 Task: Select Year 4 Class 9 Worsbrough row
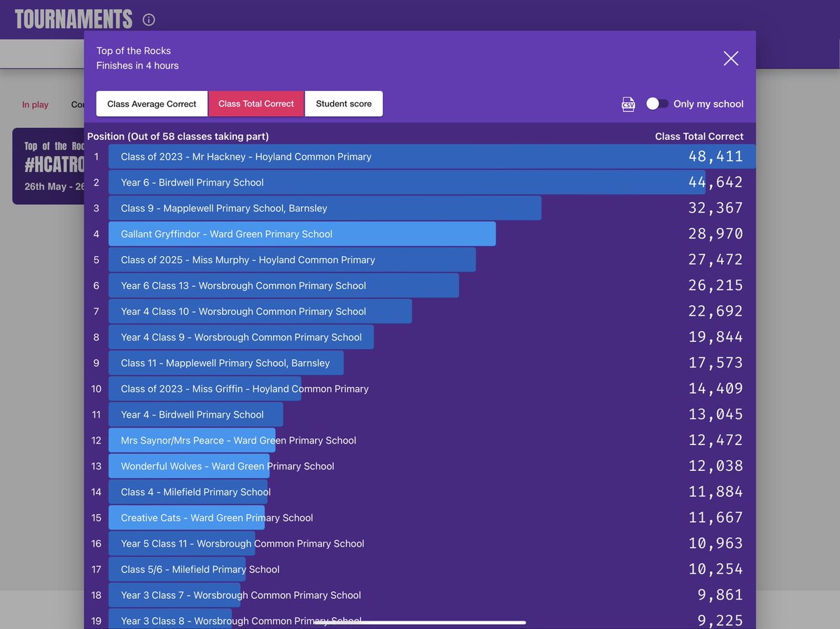[x=420, y=337]
